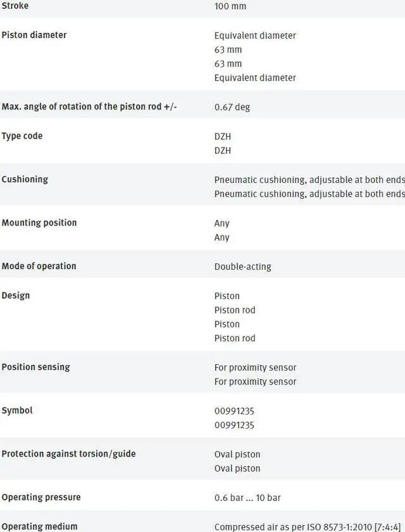Click the first For proximity sensor value
This screenshot has width=405, height=532.
[x=255, y=367]
